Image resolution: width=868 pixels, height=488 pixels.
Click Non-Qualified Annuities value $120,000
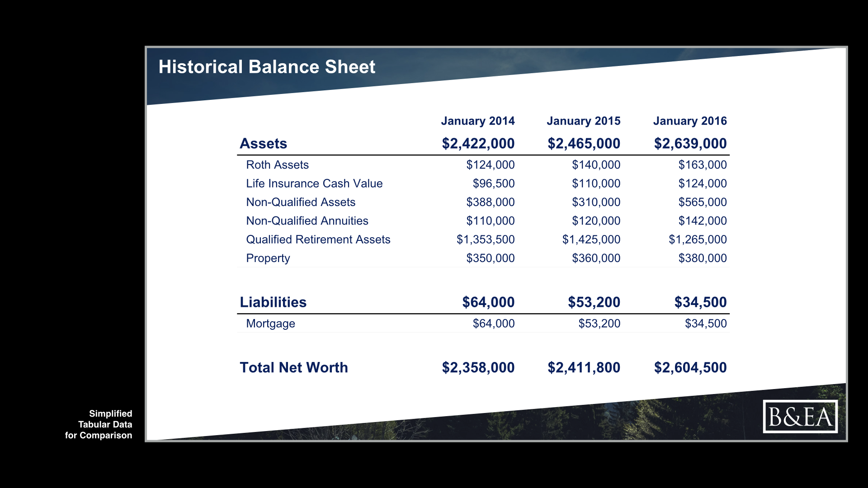(596, 221)
